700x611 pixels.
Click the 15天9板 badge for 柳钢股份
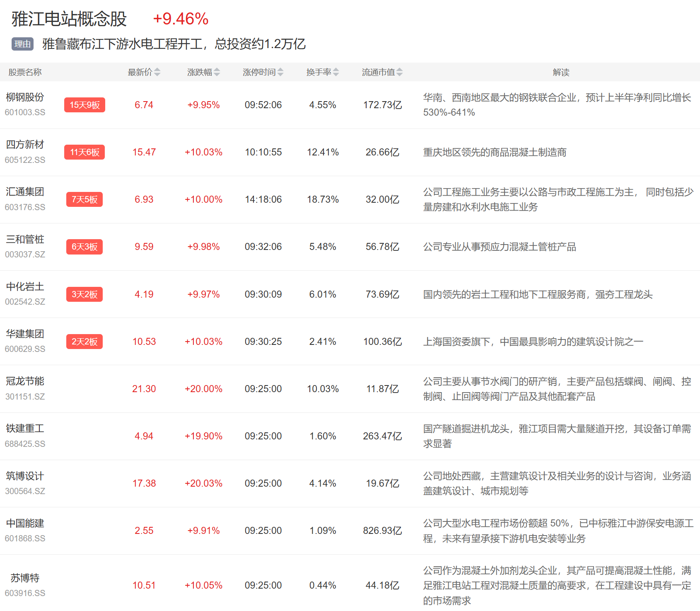[84, 105]
